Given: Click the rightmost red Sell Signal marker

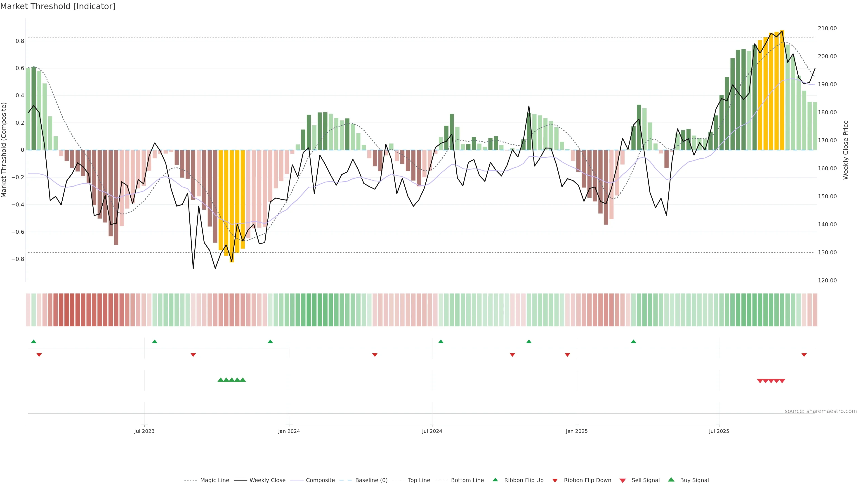Looking at the screenshot, I should [782, 381].
